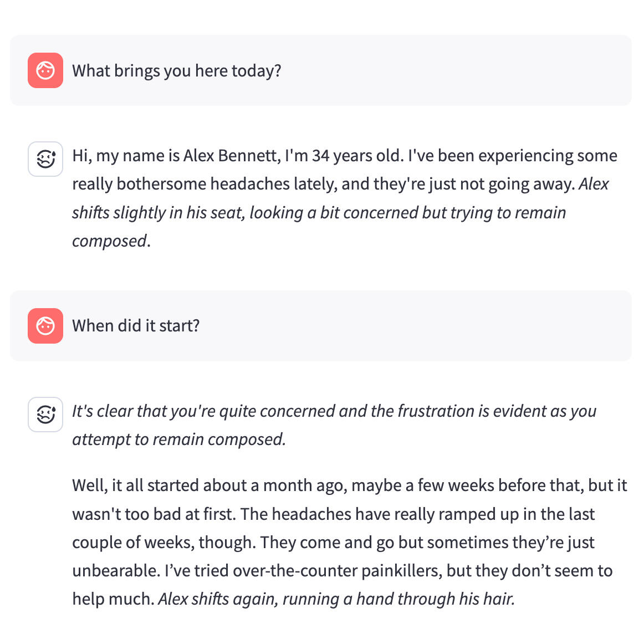The width and height of the screenshot is (644, 644).
Task: Click the assistant avatar beside "It's clear that you're"
Action: (45, 414)
